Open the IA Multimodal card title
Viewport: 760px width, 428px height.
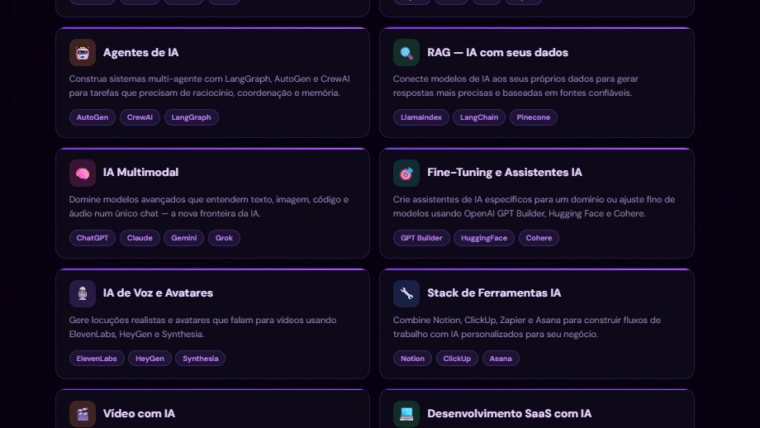pos(140,173)
